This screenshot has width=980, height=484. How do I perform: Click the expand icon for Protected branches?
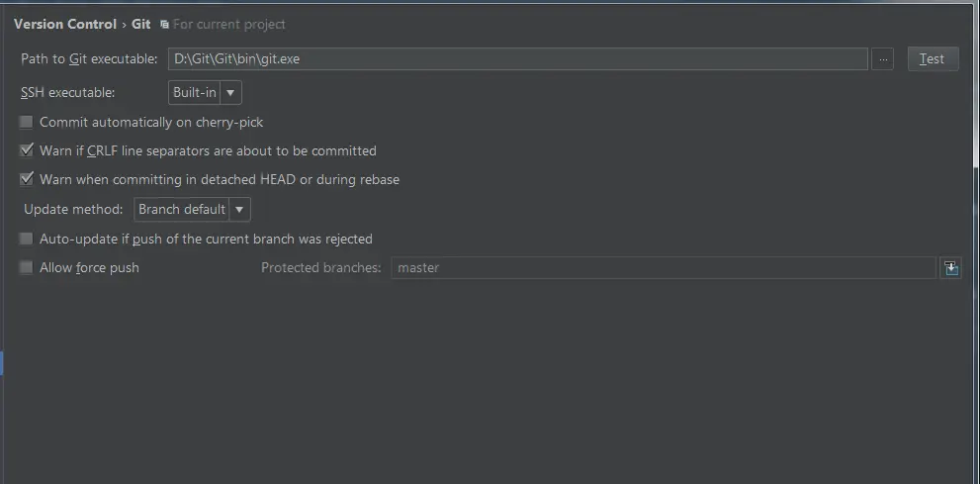(x=950, y=267)
